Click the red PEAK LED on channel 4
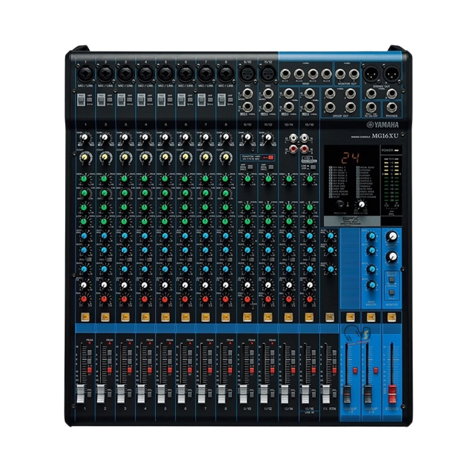 (x=149, y=343)
